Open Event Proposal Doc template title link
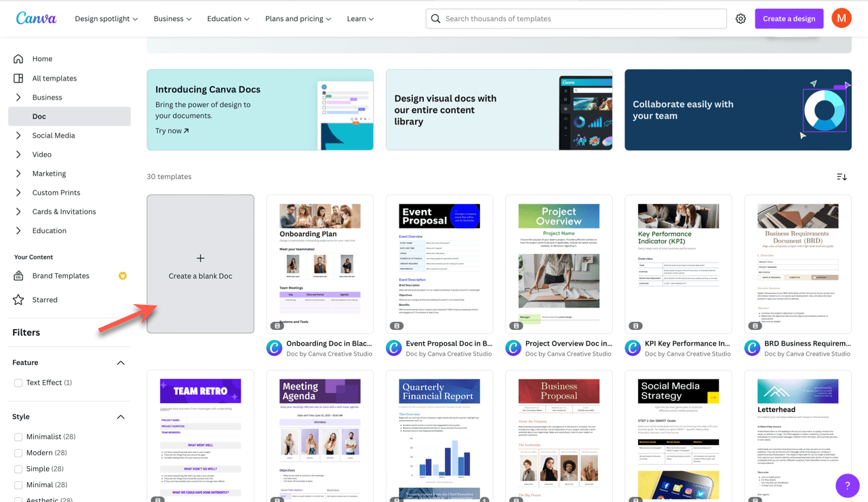The width and height of the screenshot is (868, 502). coord(449,343)
